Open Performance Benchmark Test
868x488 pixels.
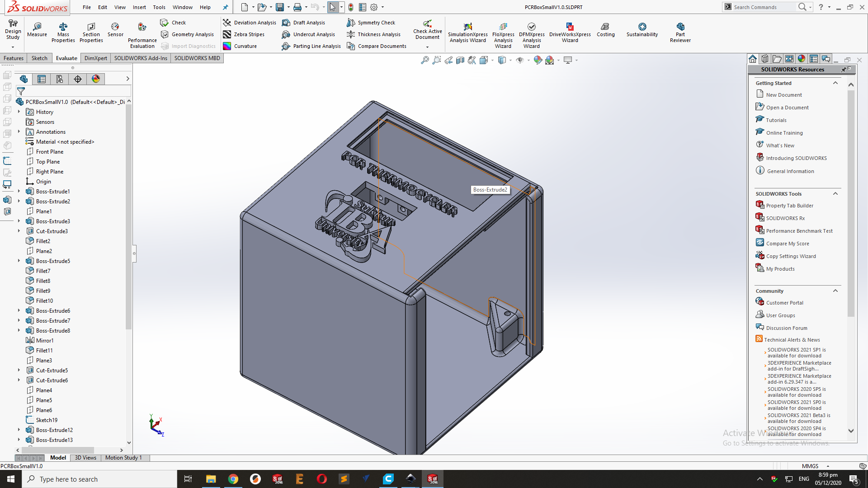[x=799, y=231]
